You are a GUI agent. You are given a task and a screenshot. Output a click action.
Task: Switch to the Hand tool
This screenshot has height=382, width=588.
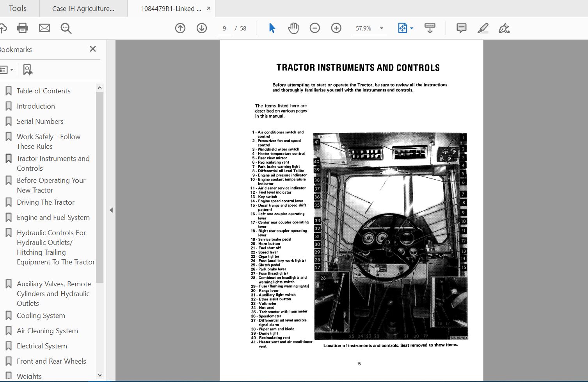click(x=293, y=28)
